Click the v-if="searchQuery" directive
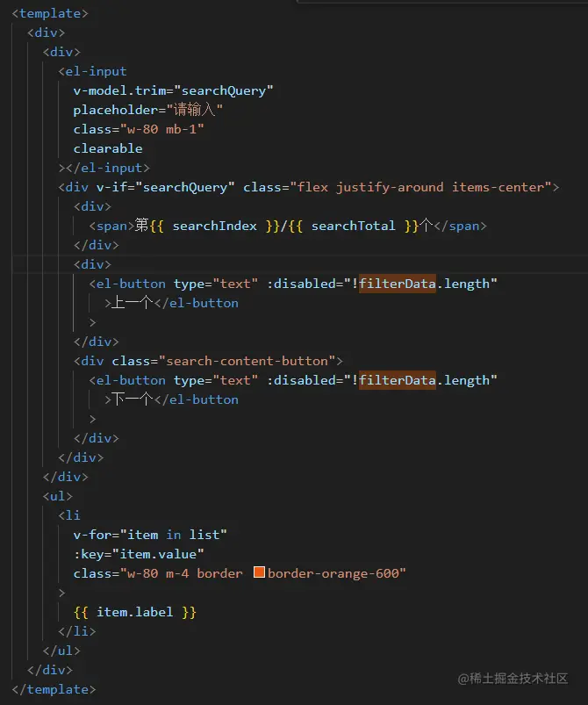 [x=166, y=188]
